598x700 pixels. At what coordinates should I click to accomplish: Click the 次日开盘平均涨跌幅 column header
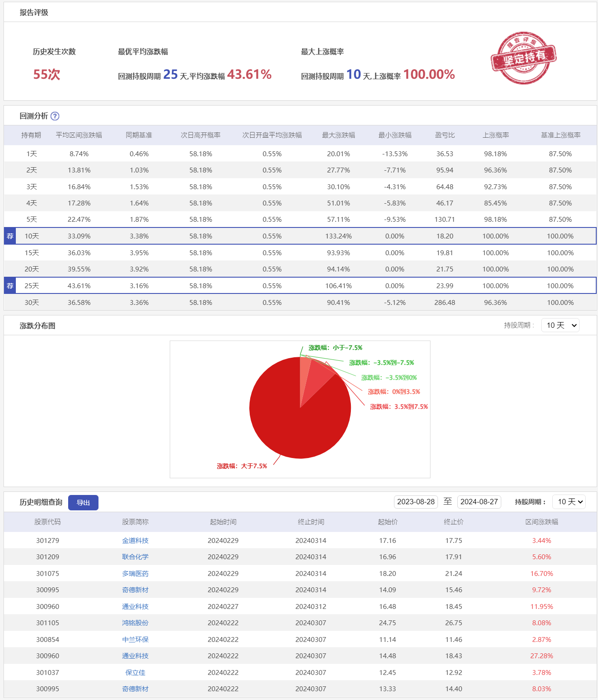pyautogui.click(x=272, y=135)
